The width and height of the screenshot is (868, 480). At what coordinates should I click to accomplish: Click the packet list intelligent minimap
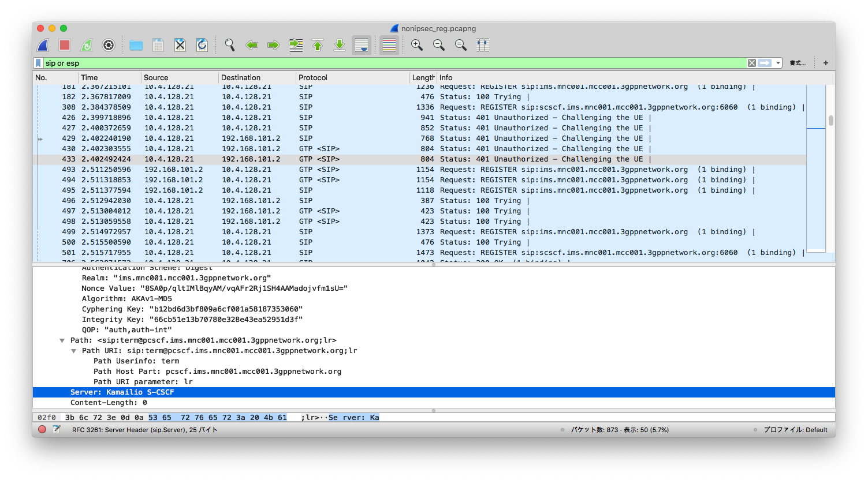(x=816, y=167)
